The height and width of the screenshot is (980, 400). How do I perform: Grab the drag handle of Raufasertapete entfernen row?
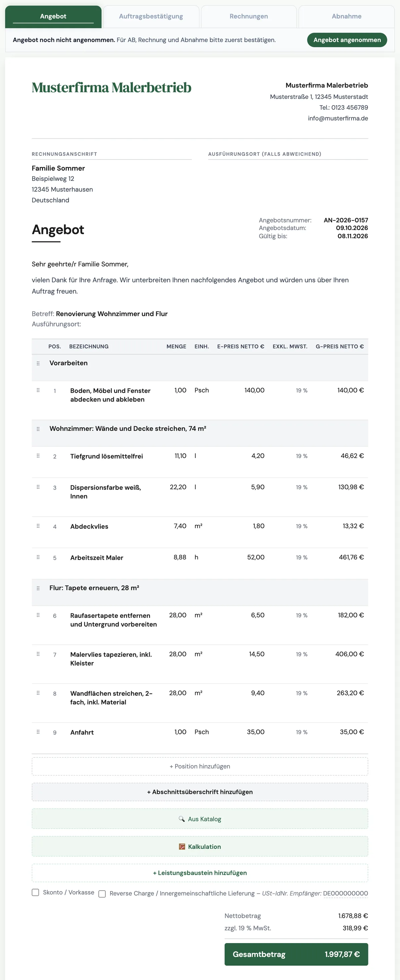click(38, 615)
